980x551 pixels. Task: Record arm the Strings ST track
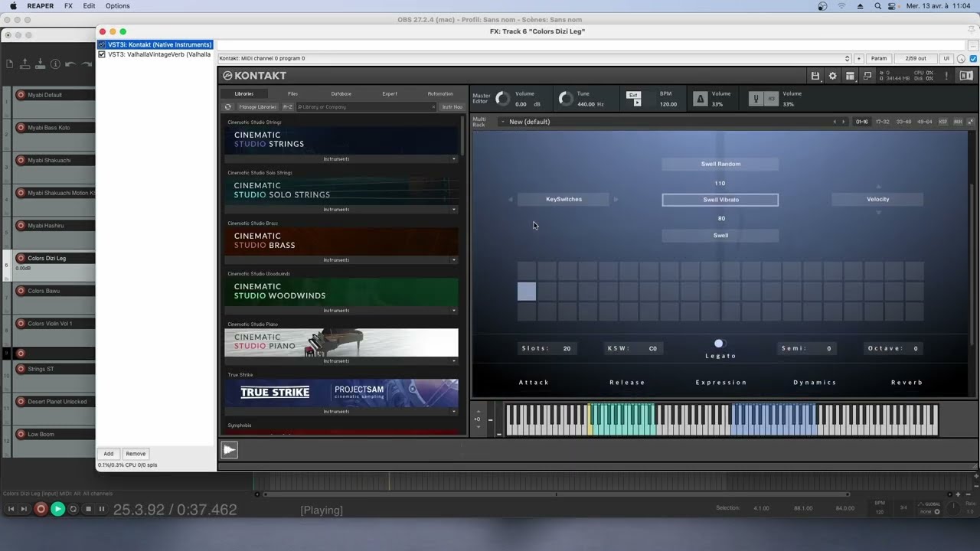point(21,369)
